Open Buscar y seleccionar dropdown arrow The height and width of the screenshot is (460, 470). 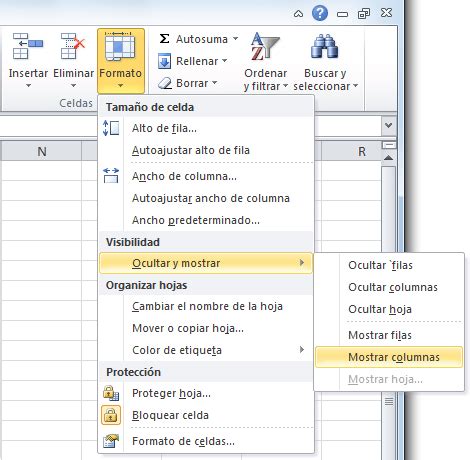[356, 86]
